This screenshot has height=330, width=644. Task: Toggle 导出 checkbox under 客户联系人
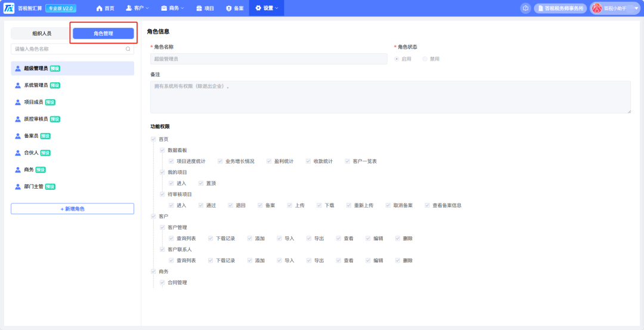coord(309,261)
